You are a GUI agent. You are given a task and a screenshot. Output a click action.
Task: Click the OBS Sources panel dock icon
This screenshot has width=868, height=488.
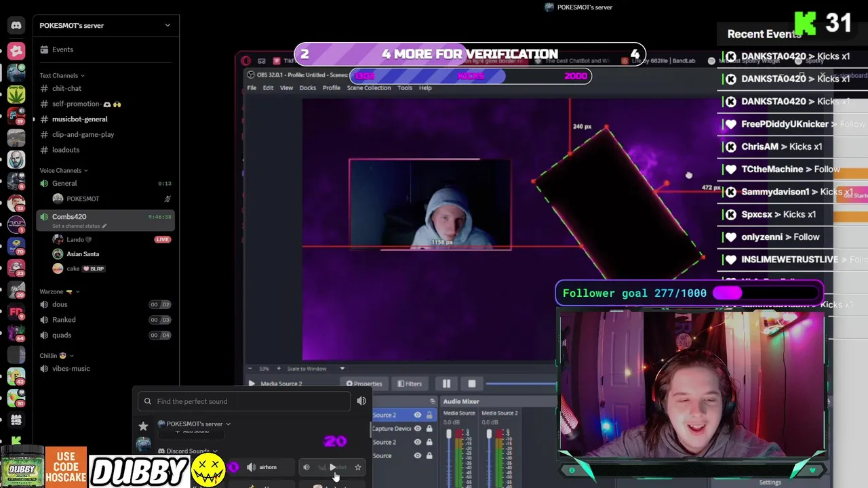point(432,401)
